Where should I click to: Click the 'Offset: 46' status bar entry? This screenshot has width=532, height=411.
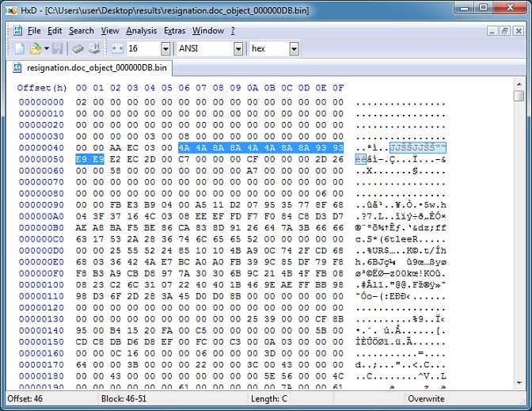(x=25, y=398)
